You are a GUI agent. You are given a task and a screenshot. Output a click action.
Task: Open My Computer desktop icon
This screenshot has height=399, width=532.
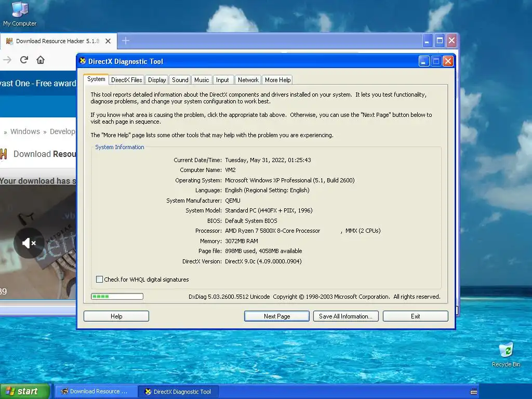(20, 14)
